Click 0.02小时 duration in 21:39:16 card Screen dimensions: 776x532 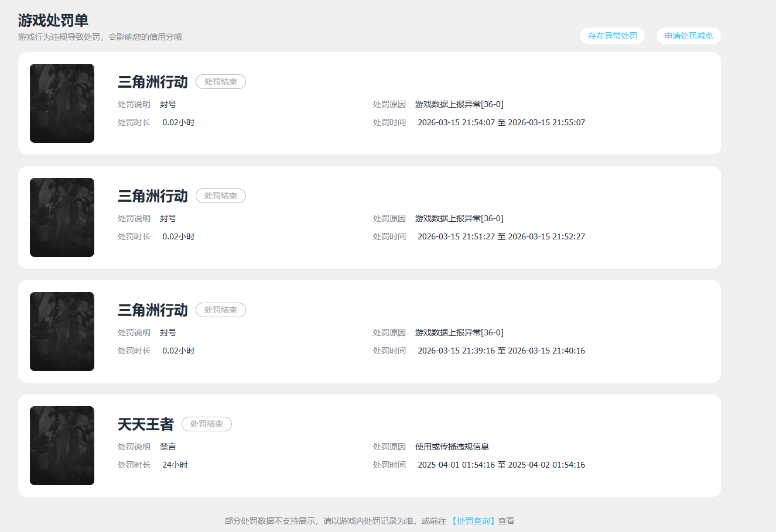[179, 351]
